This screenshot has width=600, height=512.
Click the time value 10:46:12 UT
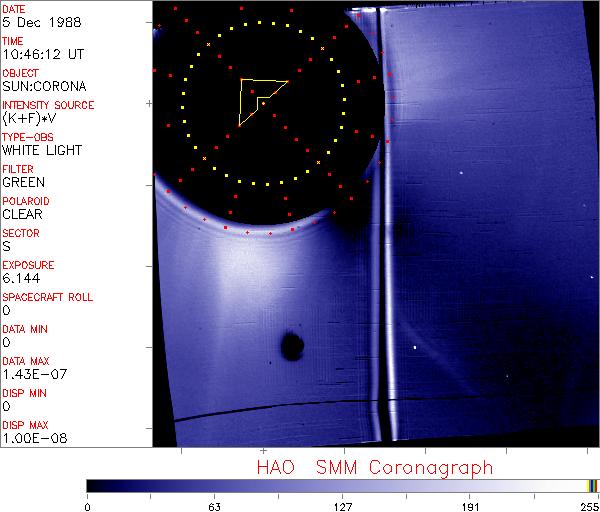[x=40, y=54]
